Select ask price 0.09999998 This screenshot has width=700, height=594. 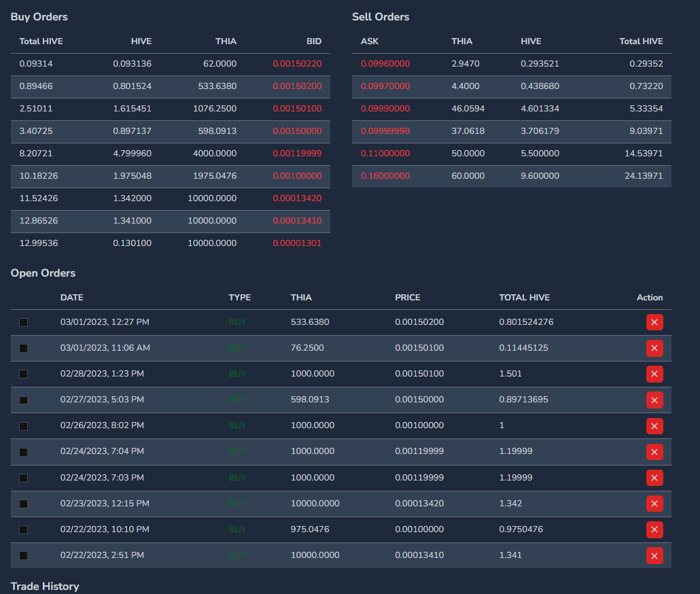[x=385, y=130]
